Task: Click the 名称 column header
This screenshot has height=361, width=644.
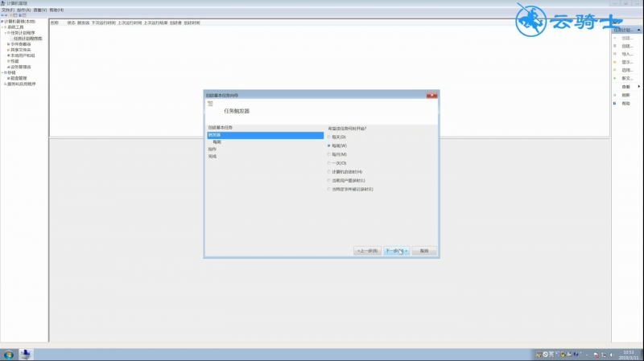Action: pos(55,23)
